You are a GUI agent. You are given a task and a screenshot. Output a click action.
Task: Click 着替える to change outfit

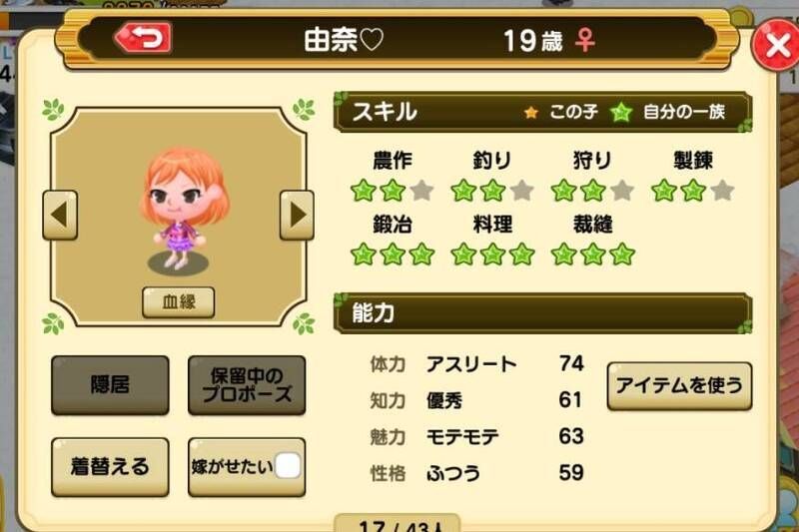pyautogui.click(x=110, y=467)
